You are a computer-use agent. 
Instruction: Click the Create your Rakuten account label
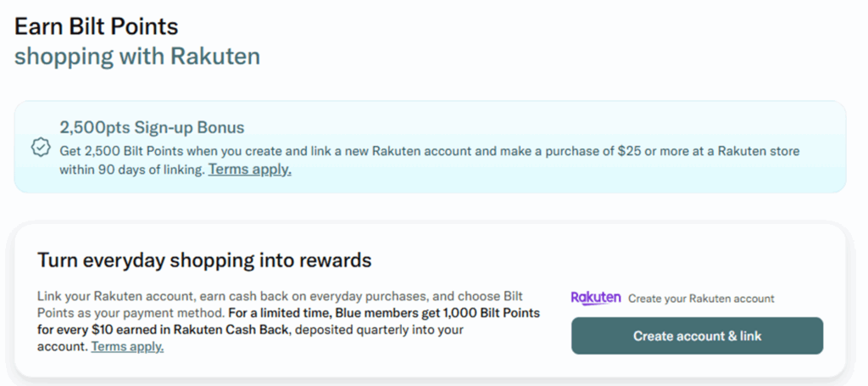(701, 299)
